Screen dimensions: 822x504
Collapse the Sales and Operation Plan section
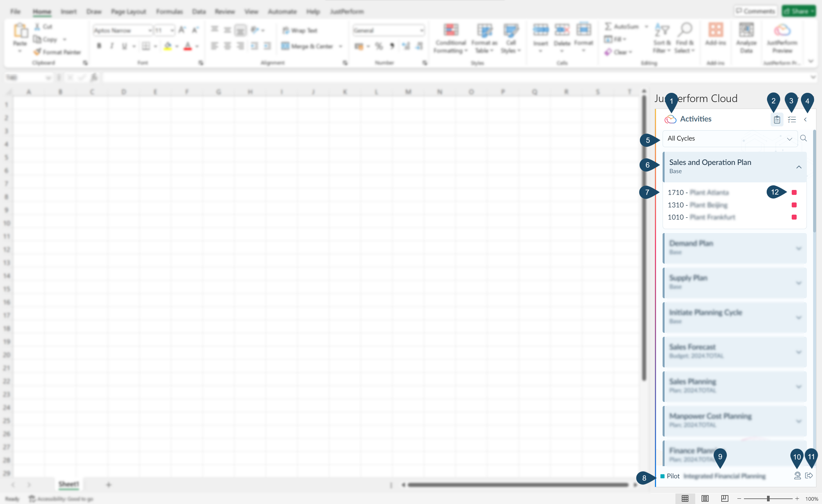[x=799, y=167]
